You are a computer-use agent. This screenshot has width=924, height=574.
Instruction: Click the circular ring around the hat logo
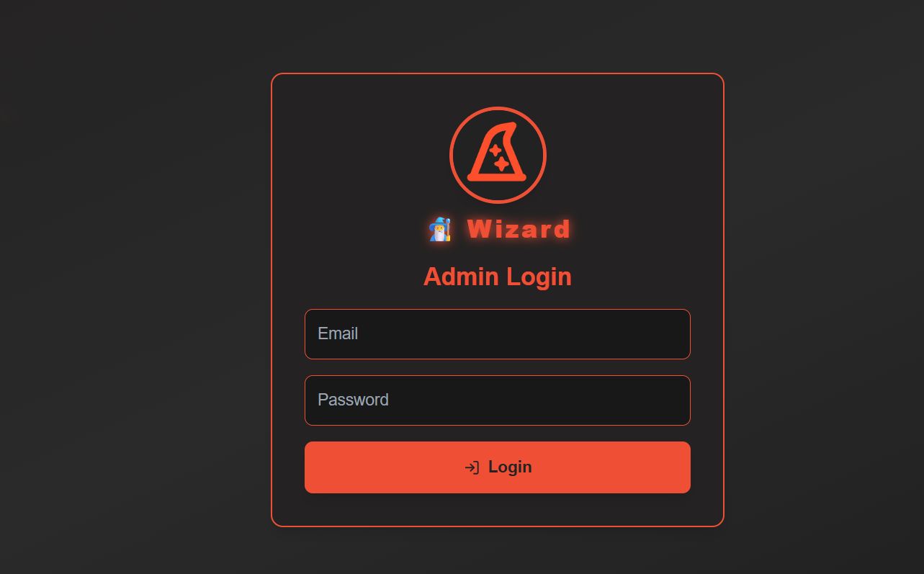pos(498,109)
